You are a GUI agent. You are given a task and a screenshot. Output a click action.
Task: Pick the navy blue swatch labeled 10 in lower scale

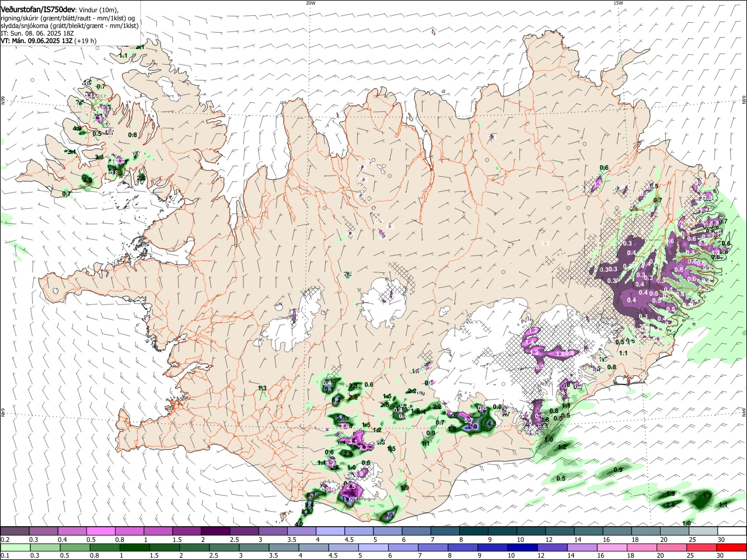522,547
